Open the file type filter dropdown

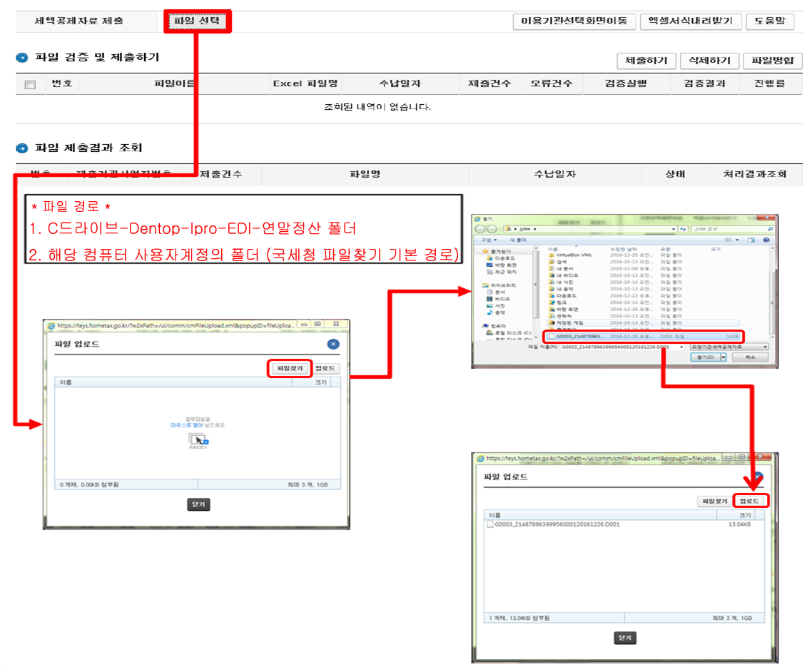[729, 347]
